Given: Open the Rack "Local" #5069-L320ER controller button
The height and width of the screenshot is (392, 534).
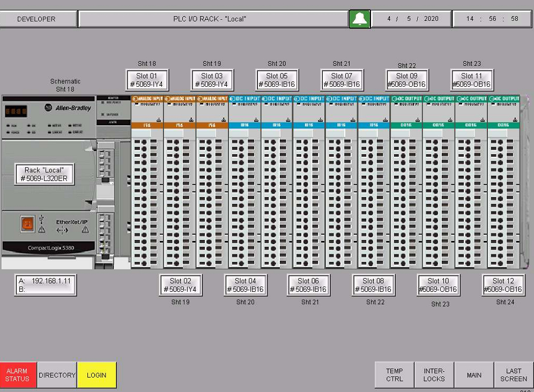Looking at the screenshot, I should (x=44, y=174).
